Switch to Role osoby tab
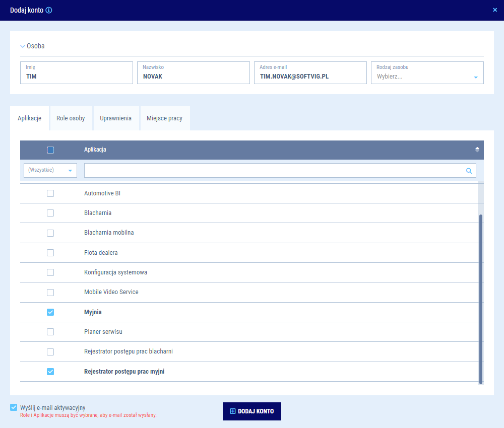Image resolution: width=504 pixels, height=428 pixels. point(71,118)
